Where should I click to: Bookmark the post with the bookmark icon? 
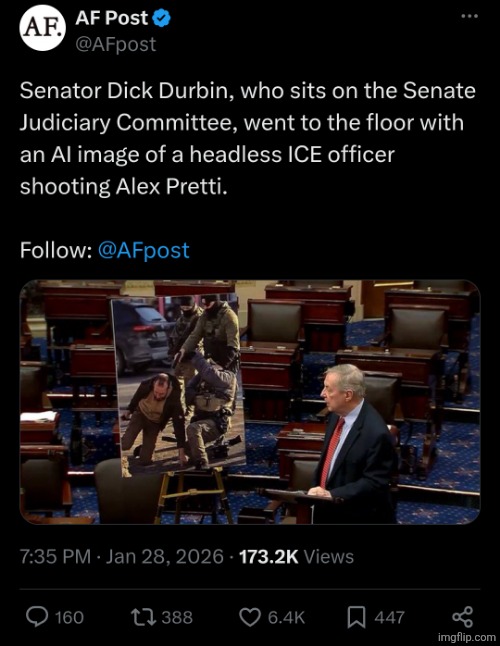tap(356, 617)
